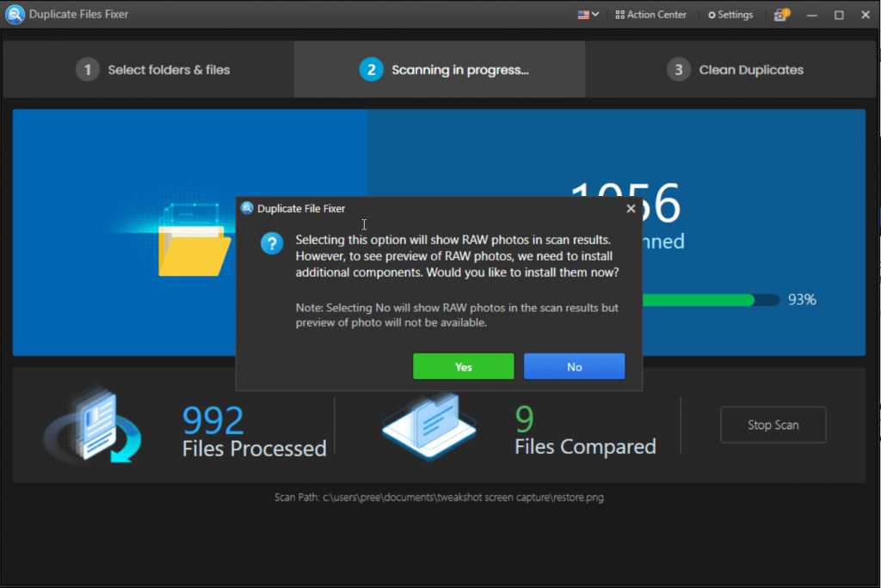Click the American flag language icon
This screenshot has height=588, width=881.
(582, 14)
